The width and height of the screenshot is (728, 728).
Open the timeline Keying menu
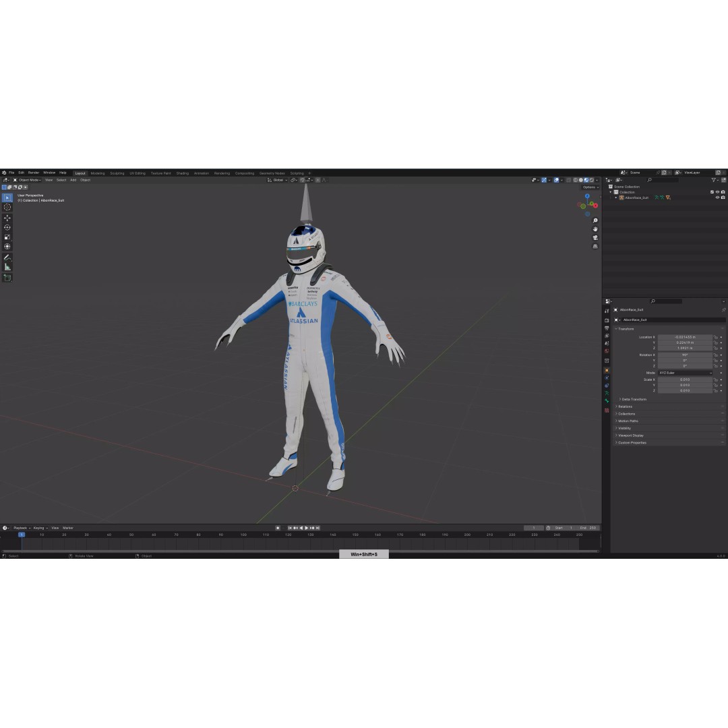click(40, 528)
